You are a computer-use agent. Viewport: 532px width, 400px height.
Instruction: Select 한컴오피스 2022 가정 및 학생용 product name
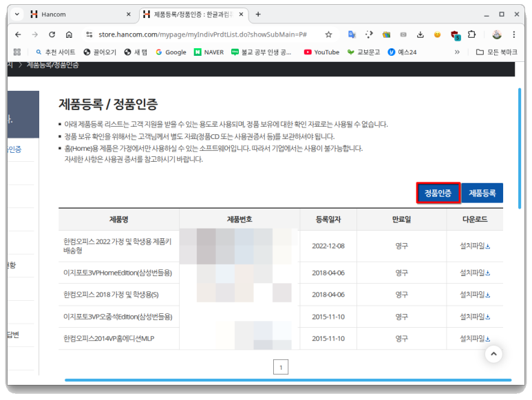click(118, 246)
